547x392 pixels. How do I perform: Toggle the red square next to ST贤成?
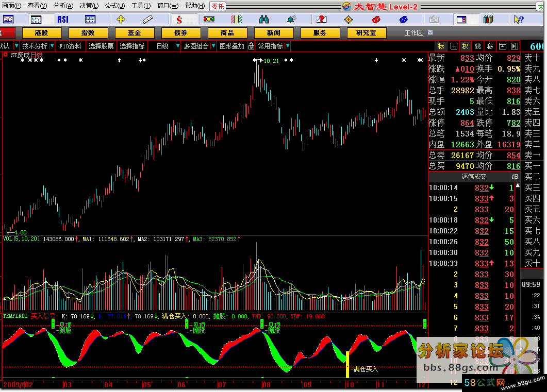point(5,55)
